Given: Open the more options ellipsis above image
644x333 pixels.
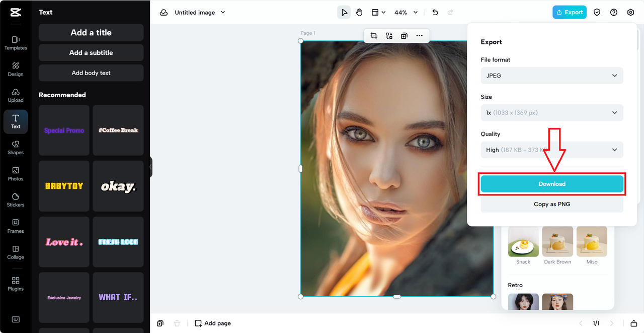Looking at the screenshot, I should [419, 36].
